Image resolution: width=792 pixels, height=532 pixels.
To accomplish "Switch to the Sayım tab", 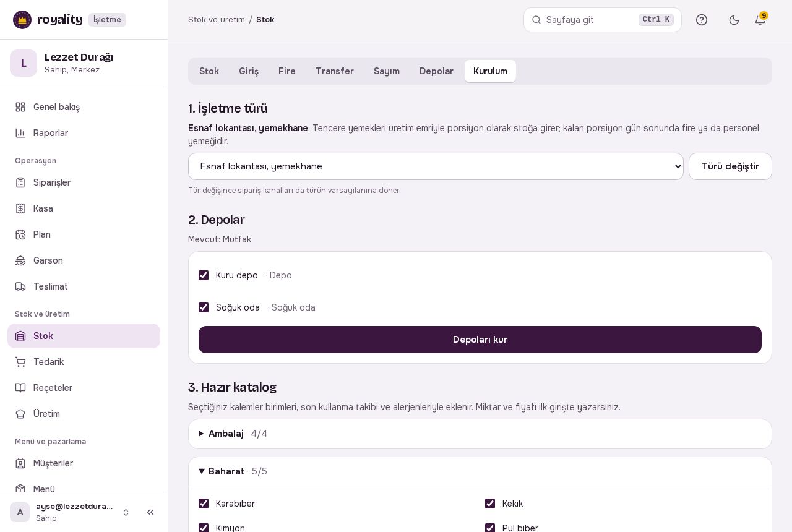I will (387, 71).
